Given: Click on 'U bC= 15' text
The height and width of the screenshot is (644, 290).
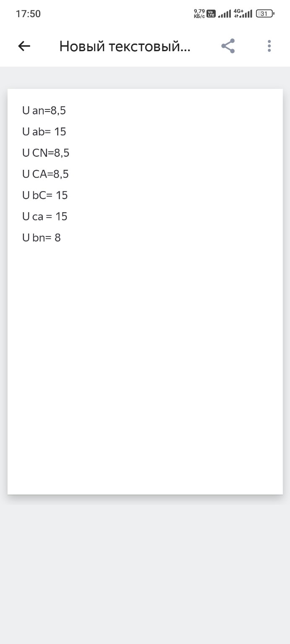Looking at the screenshot, I should pyautogui.click(x=45, y=195).
